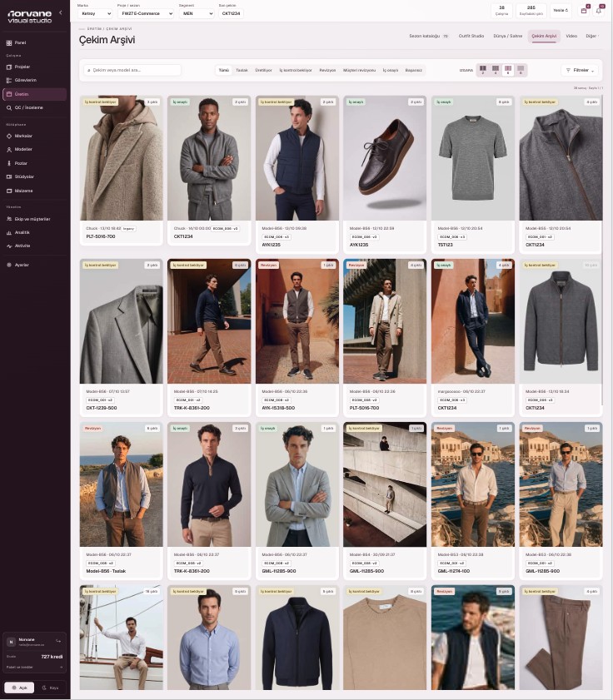Filter by Taslak status
The width and height of the screenshot is (613, 700).
242,70
